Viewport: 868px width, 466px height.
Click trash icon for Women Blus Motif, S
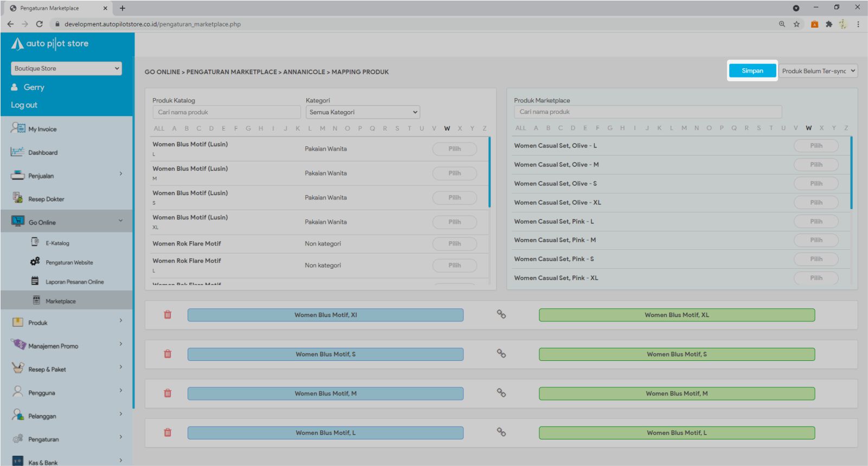point(168,354)
